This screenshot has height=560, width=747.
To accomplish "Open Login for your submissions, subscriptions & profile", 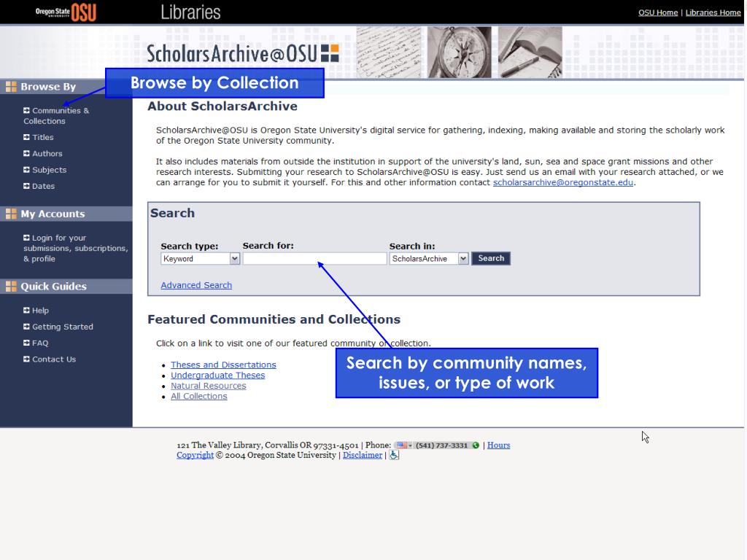I will pyautogui.click(x=76, y=248).
